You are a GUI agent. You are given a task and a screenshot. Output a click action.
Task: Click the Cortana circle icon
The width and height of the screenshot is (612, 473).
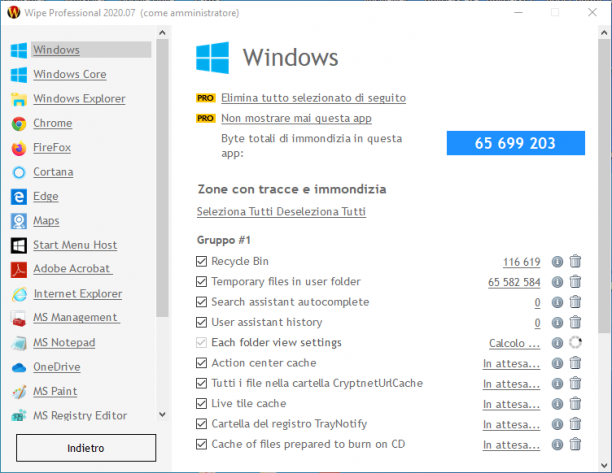coord(19,172)
